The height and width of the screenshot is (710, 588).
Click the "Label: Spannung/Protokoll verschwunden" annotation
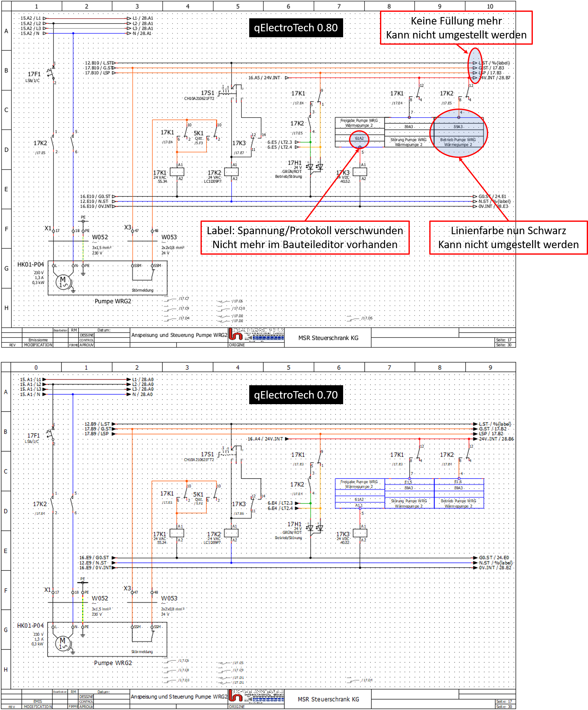[x=305, y=237]
